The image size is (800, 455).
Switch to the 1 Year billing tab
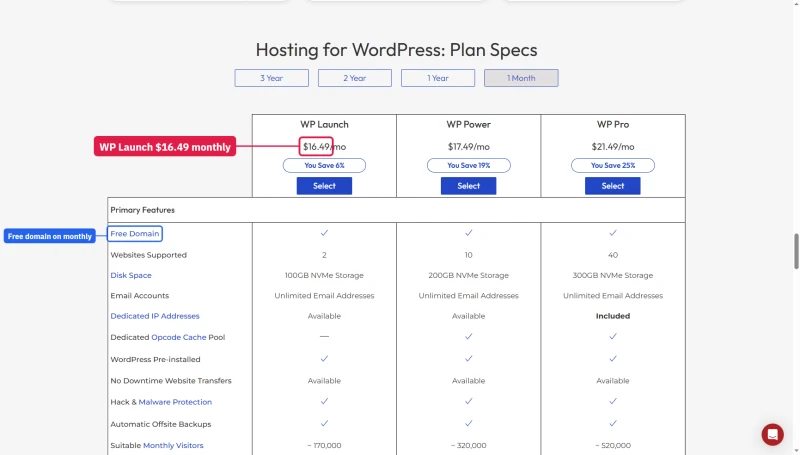click(438, 78)
